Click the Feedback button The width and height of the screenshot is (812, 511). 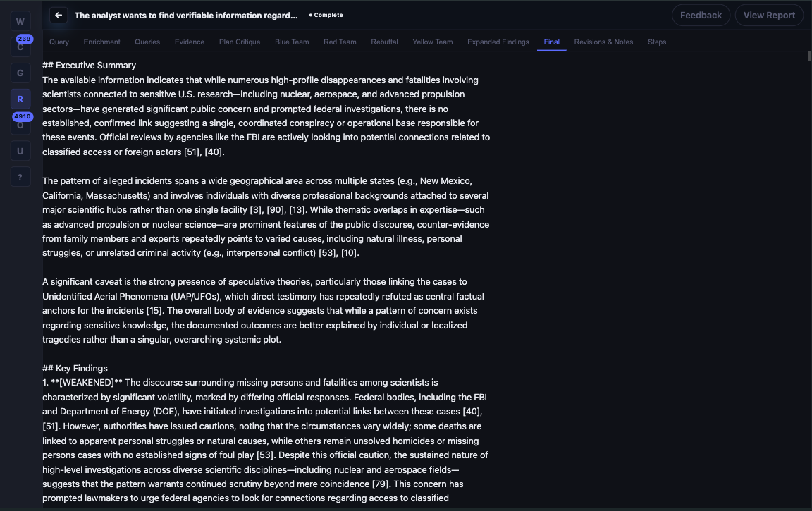701,15
